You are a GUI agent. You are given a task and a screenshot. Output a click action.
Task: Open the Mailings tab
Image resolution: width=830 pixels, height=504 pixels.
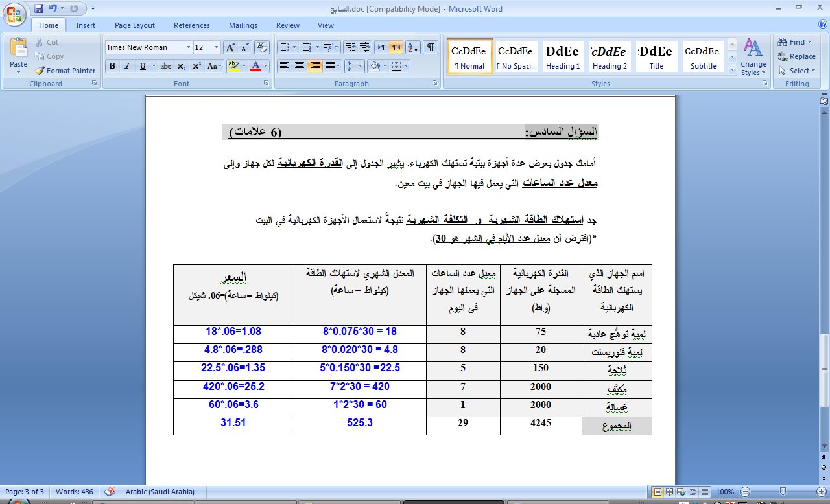coord(243,25)
